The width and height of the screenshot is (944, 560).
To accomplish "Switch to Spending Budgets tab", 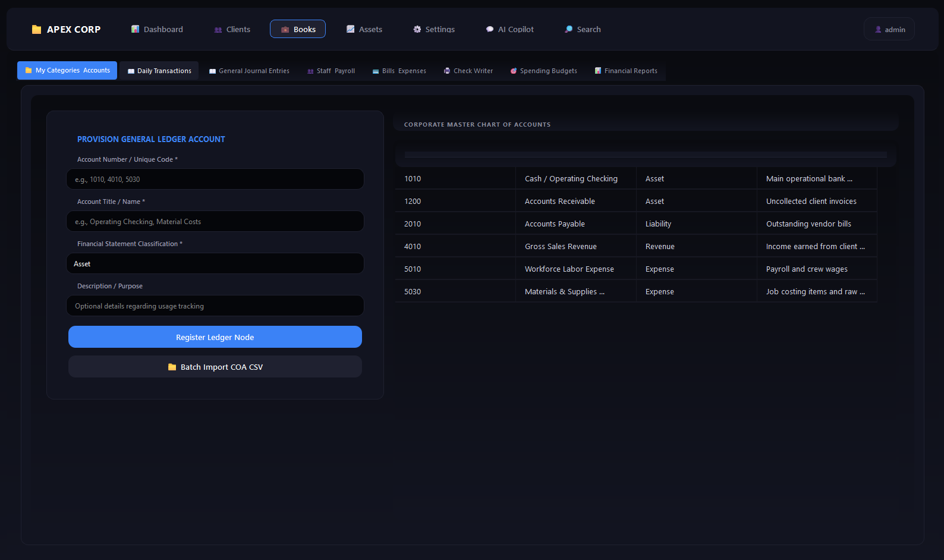I will [544, 71].
